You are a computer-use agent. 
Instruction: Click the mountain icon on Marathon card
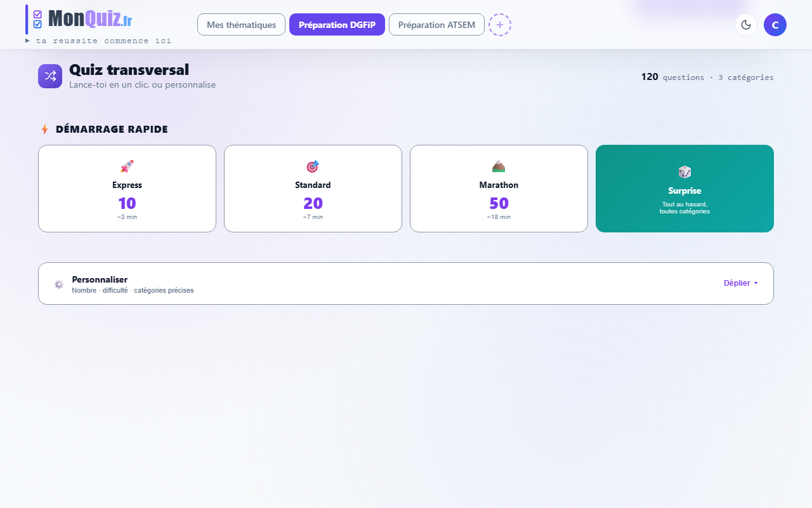click(x=499, y=166)
